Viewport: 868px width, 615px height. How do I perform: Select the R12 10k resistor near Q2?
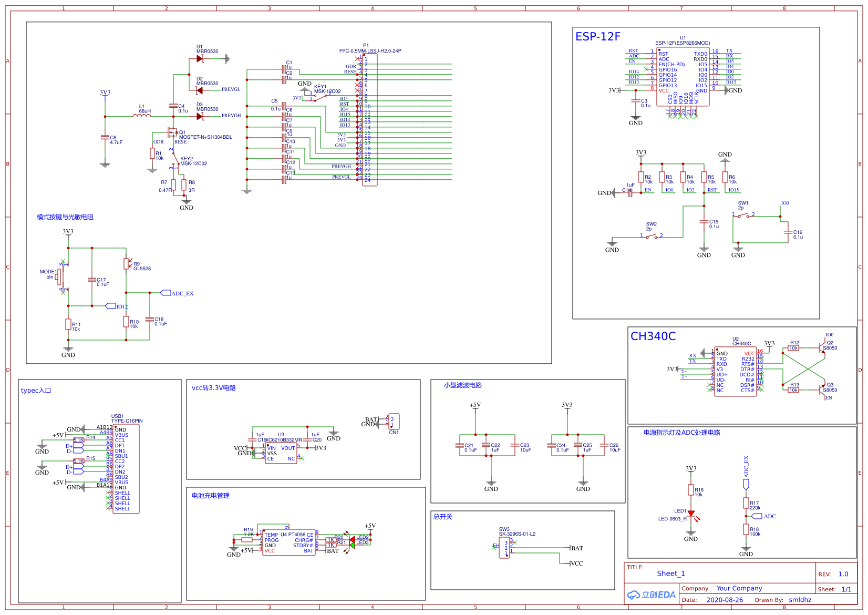[793, 348]
